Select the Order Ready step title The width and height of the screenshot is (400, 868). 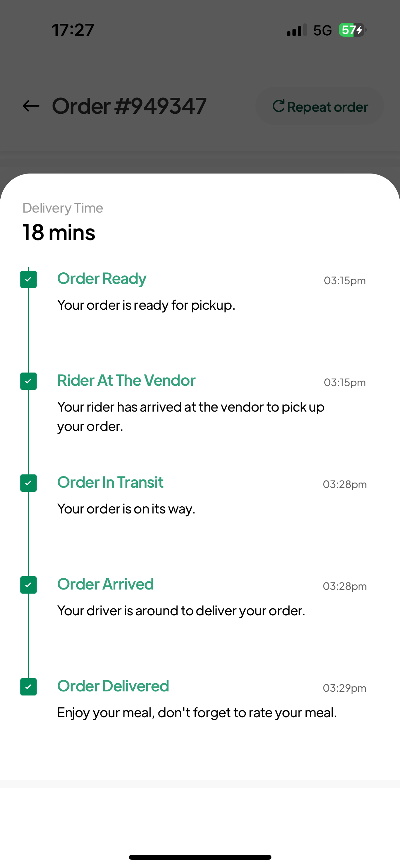(102, 279)
